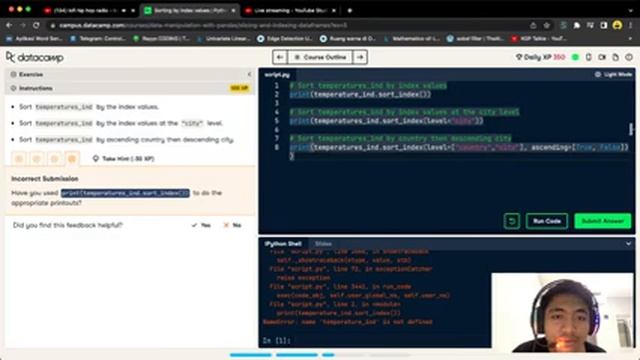Click the Daily XP counter
The image size is (640, 360).
[x=540, y=57]
